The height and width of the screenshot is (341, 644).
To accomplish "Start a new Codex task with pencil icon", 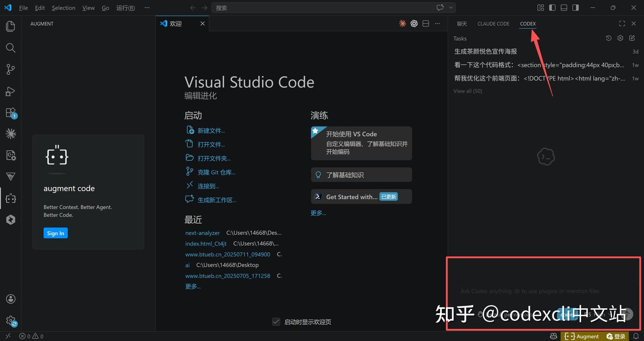I will coord(632,38).
